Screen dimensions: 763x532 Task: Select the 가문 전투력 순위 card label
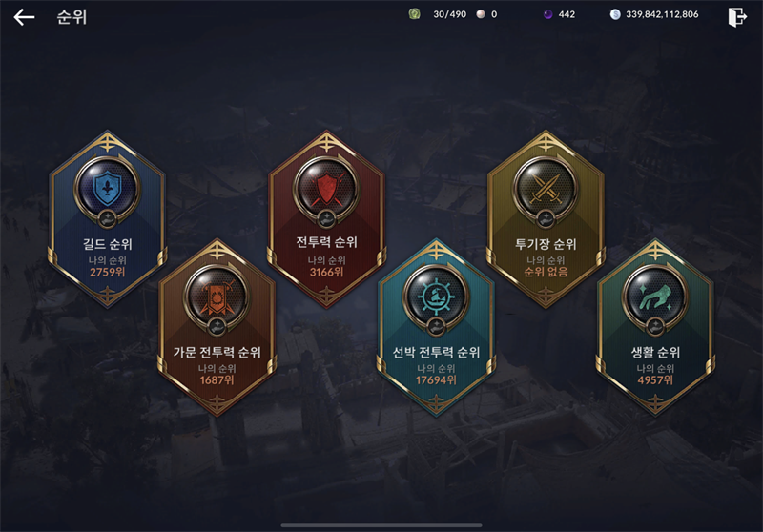click(217, 352)
